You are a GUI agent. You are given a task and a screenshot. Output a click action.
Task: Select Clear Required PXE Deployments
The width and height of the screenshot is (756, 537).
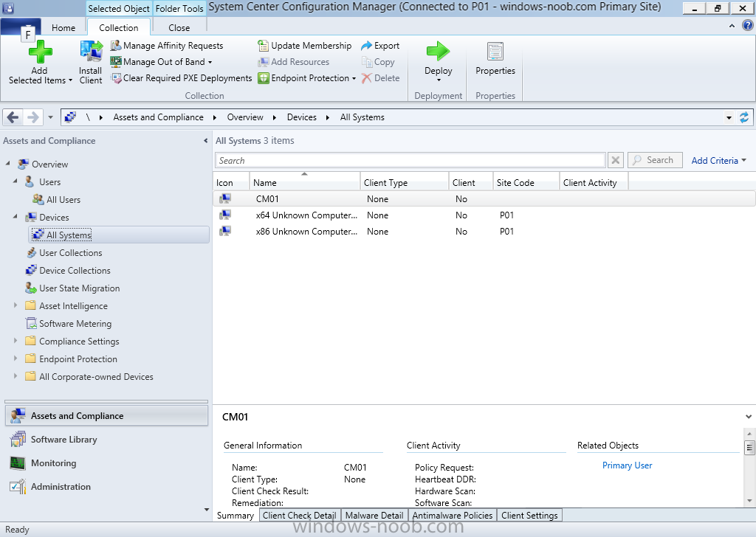(182, 78)
